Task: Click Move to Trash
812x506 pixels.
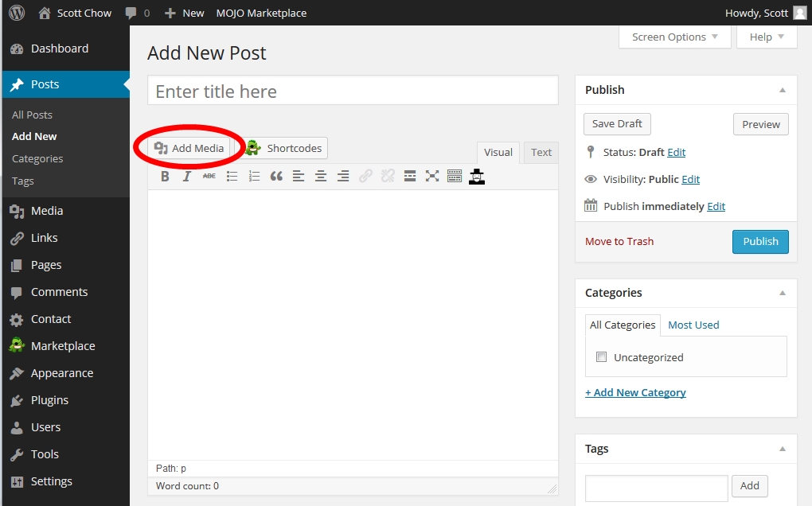Action: point(619,241)
